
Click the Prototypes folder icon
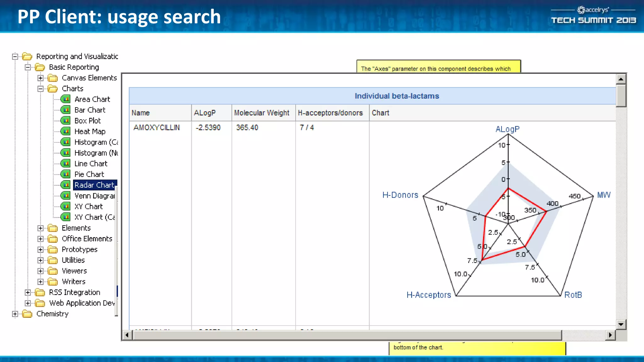(53, 250)
